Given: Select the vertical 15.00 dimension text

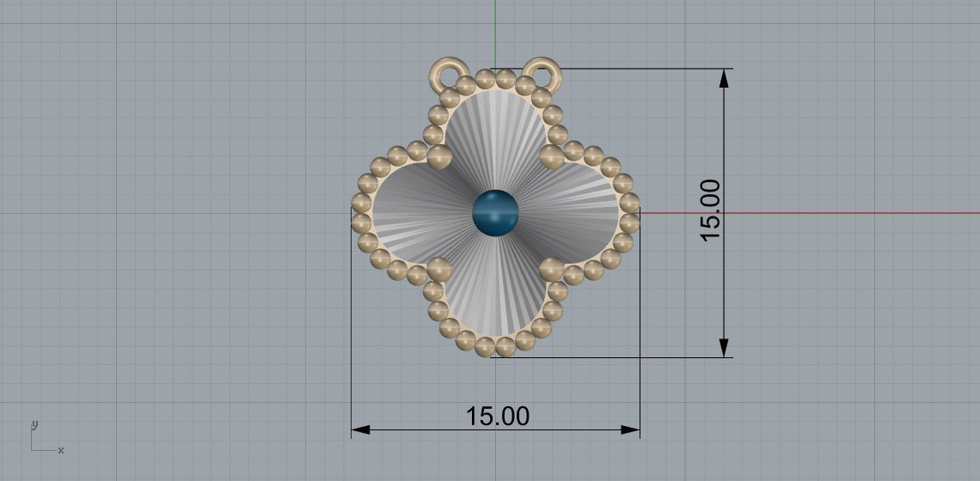Looking at the screenshot, I should tap(711, 210).
